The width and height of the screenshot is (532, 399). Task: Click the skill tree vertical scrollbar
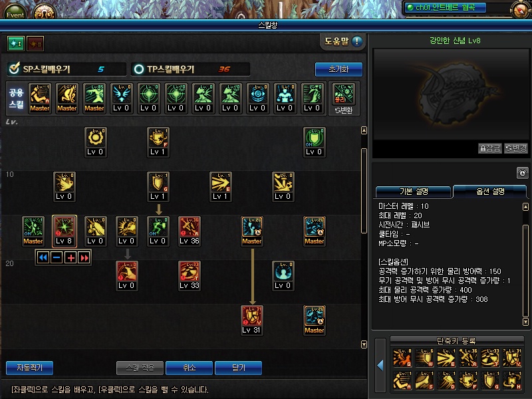pyautogui.click(x=364, y=191)
